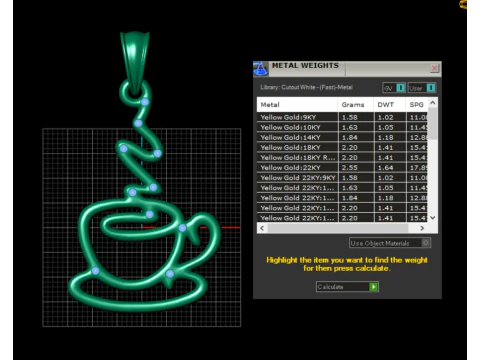Select the Yellow Gold:9KY row
Viewport: 480px width, 360px height.
click(x=342, y=117)
